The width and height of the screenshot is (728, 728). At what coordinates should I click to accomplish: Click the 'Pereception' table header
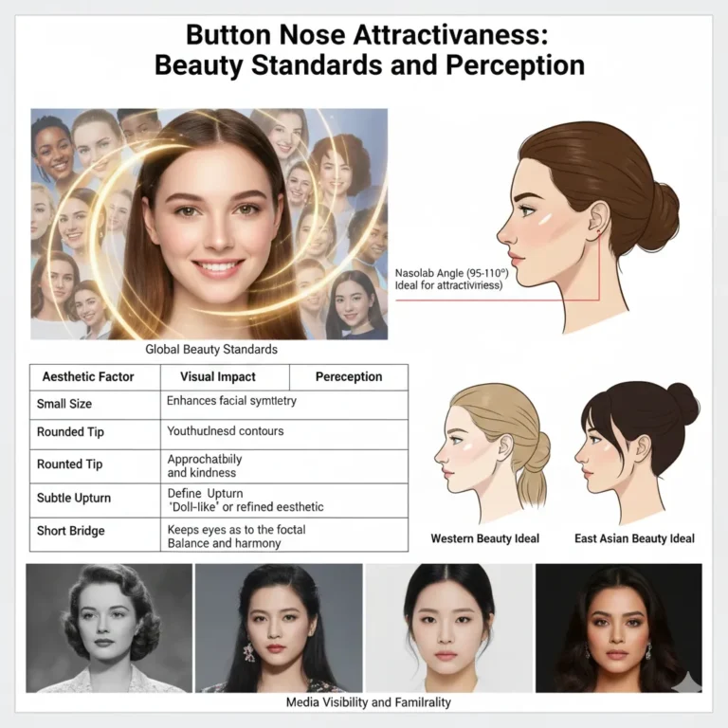[349, 376]
